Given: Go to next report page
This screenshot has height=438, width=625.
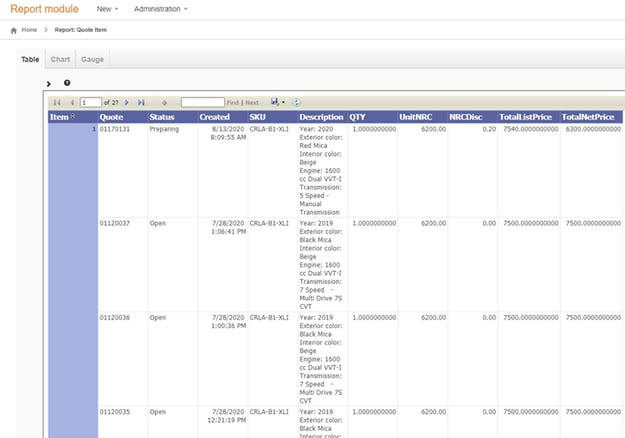Looking at the screenshot, I should tap(126, 102).
